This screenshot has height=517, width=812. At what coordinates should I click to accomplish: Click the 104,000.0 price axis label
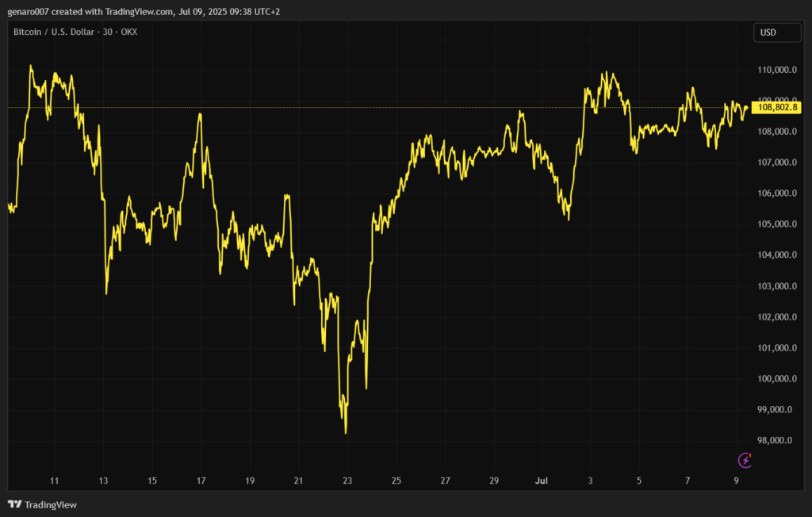click(777, 255)
